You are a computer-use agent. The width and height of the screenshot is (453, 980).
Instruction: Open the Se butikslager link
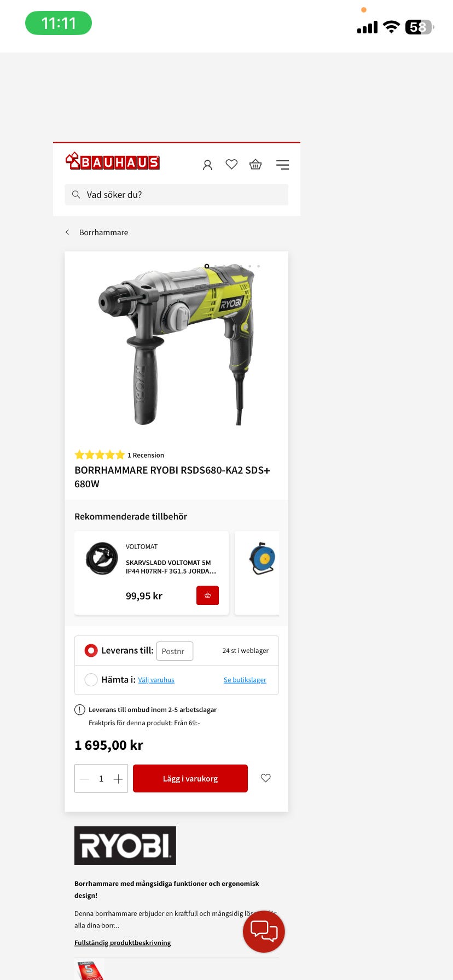coord(245,680)
